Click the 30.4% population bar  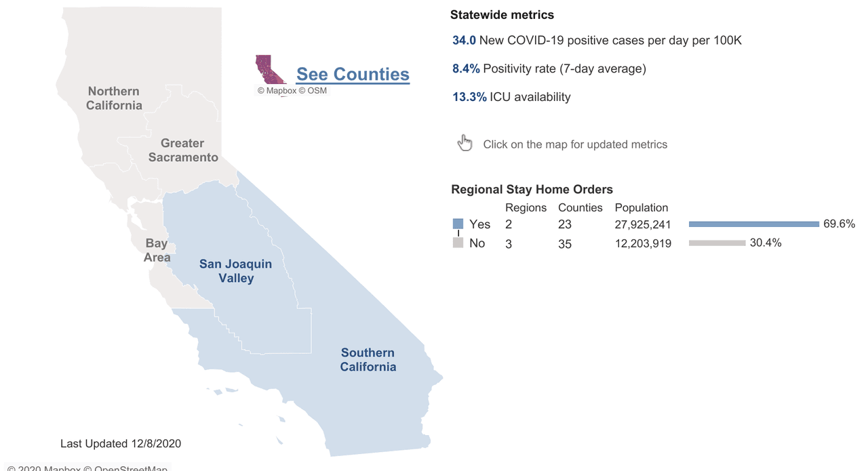point(716,243)
